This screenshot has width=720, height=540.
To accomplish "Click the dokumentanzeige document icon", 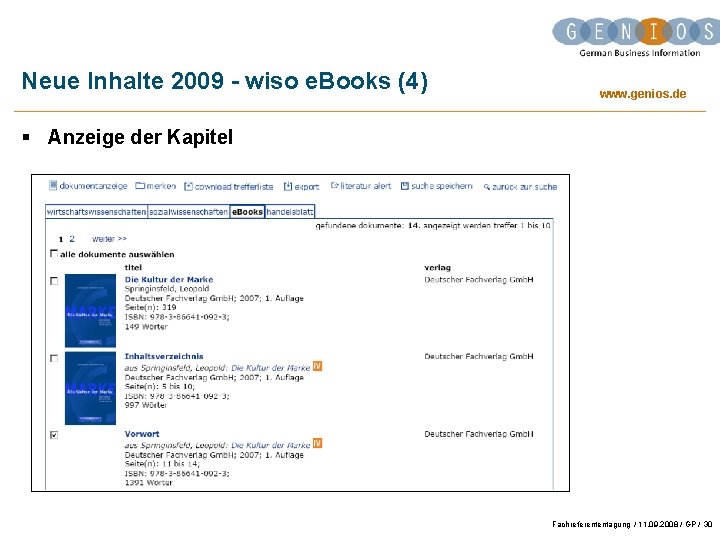I will click(x=53, y=186).
